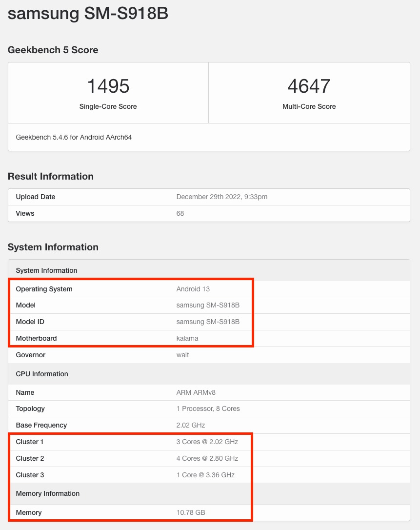Click the Android 13 operating system value
420x530 pixels.
tap(193, 289)
